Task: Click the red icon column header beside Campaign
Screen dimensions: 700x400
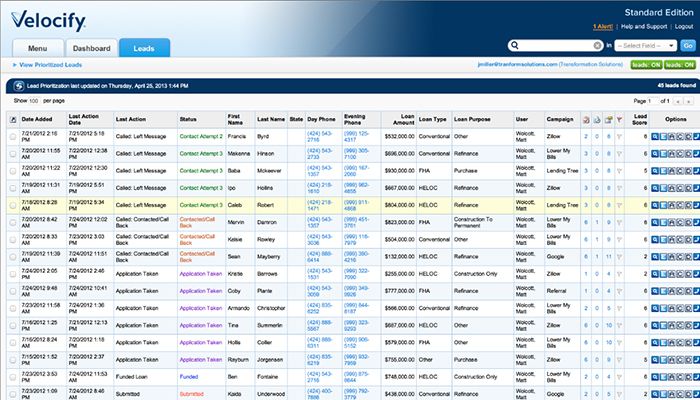Action: (x=586, y=120)
